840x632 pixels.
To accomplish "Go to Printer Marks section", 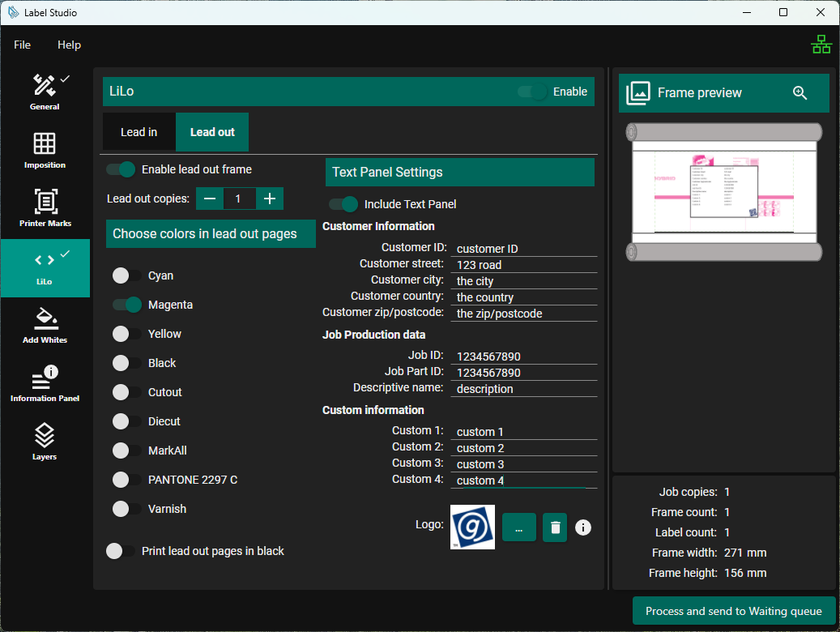I will 45,209.
